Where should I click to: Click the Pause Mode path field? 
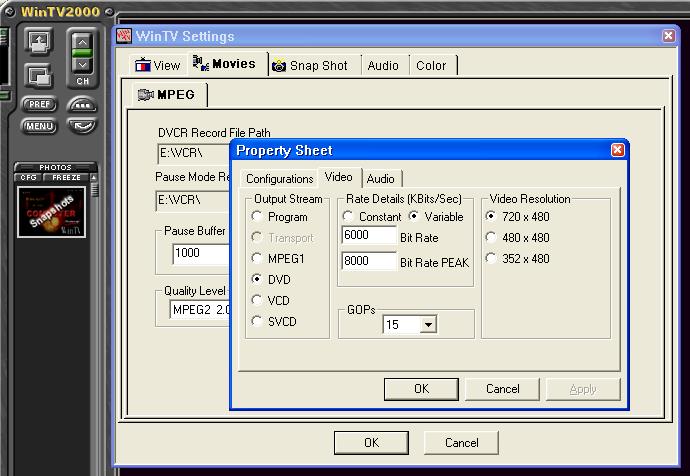click(x=193, y=200)
